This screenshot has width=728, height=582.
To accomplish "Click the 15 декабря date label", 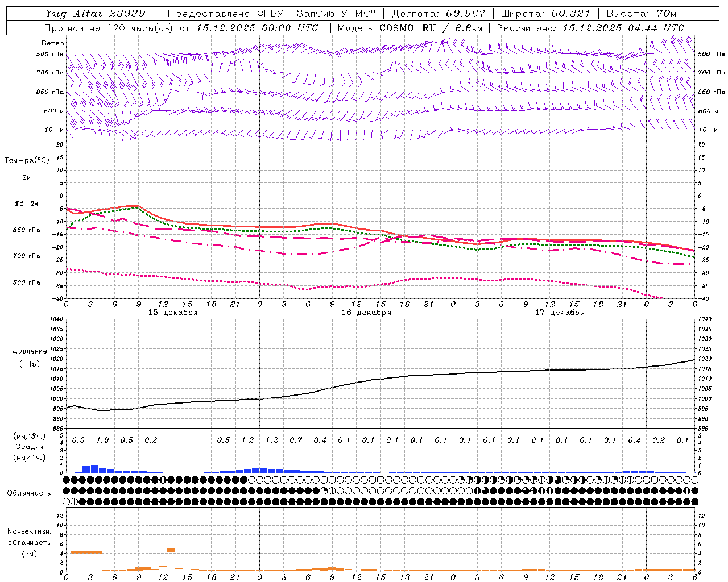I will pyautogui.click(x=173, y=313).
